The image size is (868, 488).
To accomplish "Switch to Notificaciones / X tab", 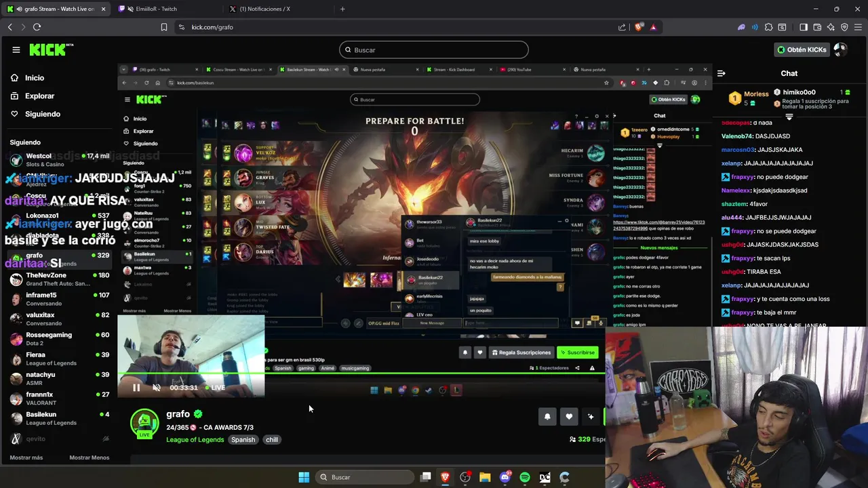I will point(277,9).
